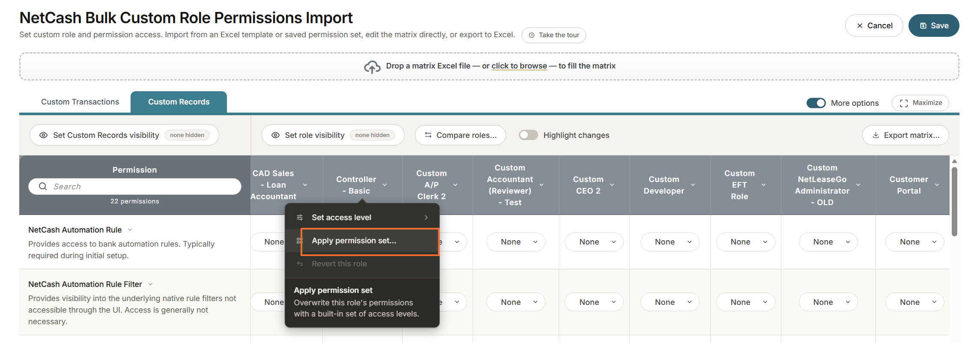Expand the NetCash Automation Rule row chevron
The width and height of the screenshot is (980, 343).
pyautogui.click(x=130, y=230)
